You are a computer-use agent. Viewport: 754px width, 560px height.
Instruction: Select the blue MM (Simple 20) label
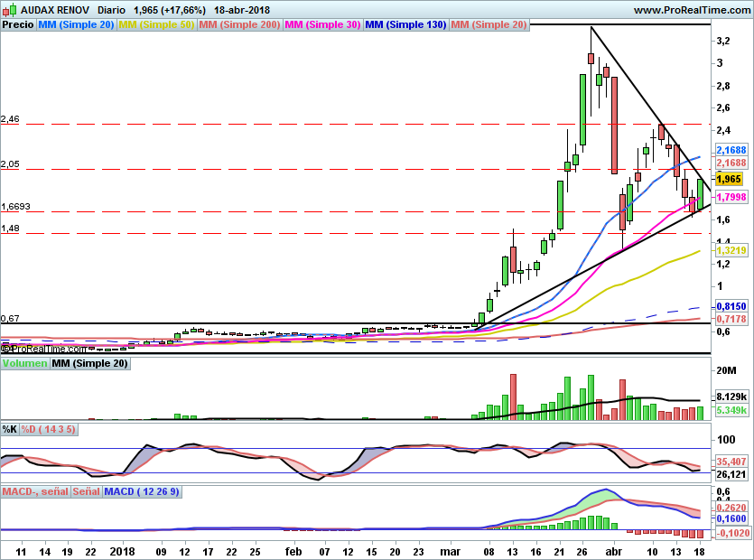76,25
